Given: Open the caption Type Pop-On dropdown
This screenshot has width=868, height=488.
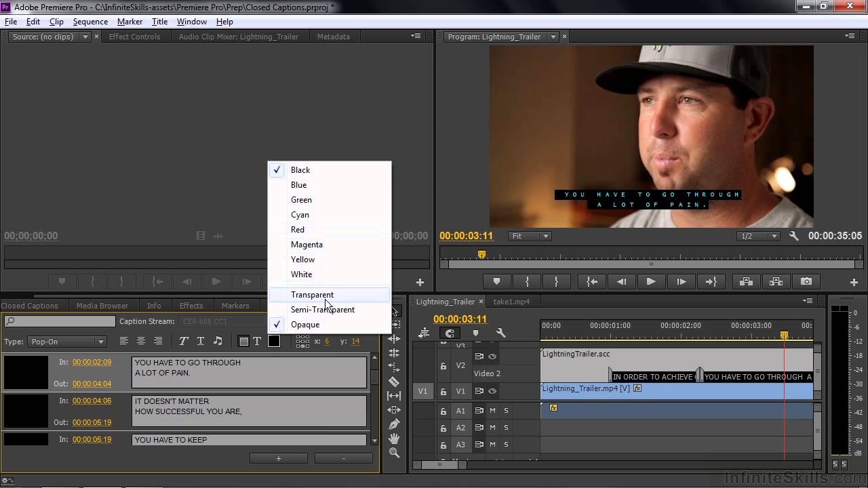Looking at the screenshot, I should (66, 342).
